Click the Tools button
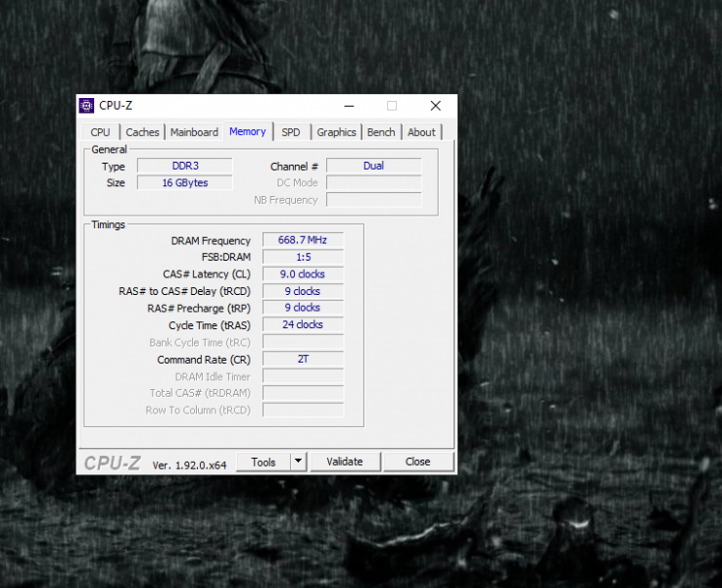Viewport: 722px width, 588px height. 264,462
